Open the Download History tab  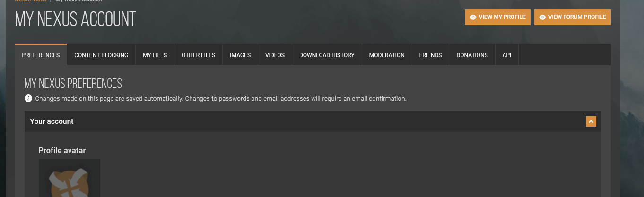(327, 55)
